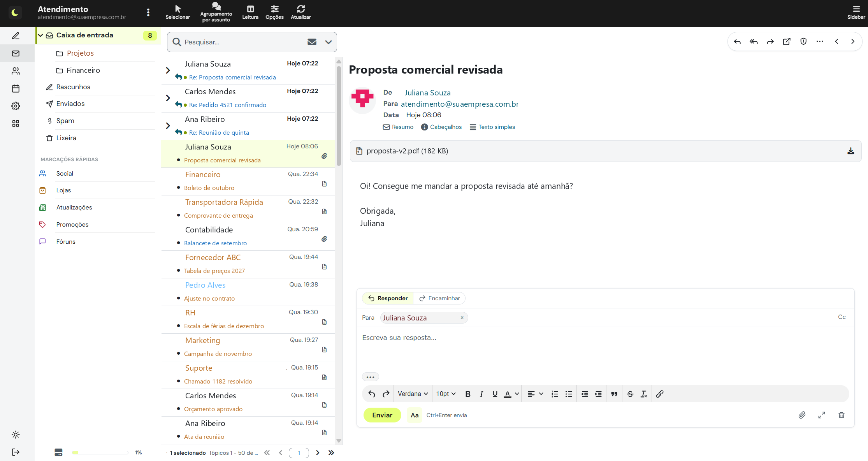
Task: Open Mail section in left rail
Action: click(16, 53)
